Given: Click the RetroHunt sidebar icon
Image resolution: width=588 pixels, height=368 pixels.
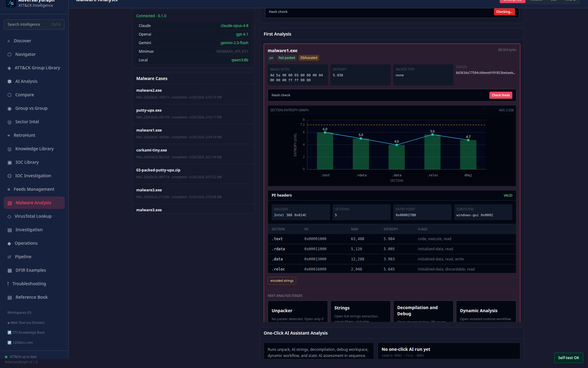Looking at the screenshot, I should pyautogui.click(x=9, y=136).
